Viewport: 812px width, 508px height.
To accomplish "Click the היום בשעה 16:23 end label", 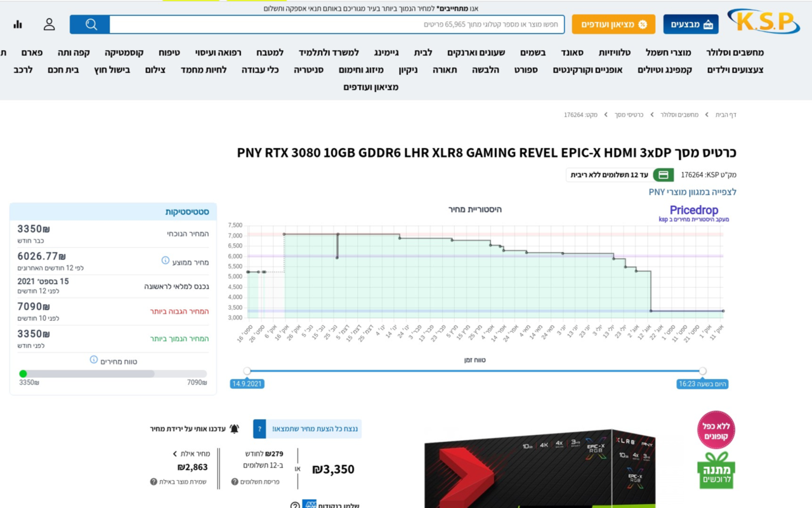I will point(702,384).
